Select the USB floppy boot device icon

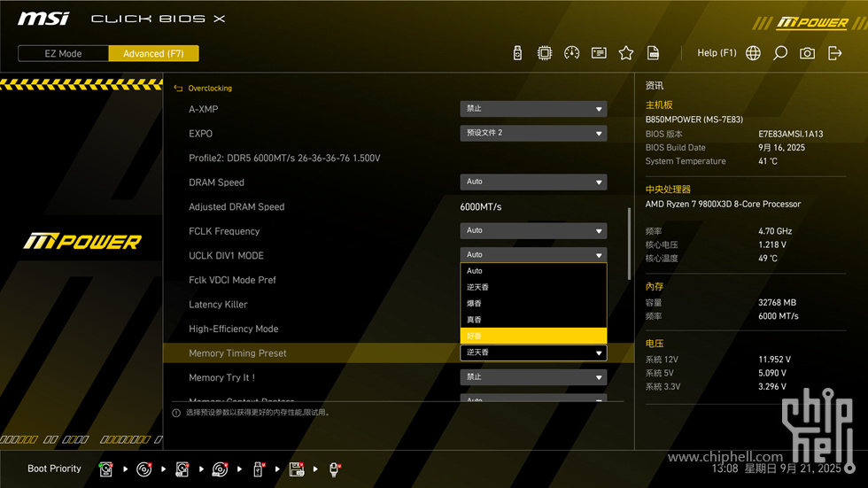pos(297,469)
